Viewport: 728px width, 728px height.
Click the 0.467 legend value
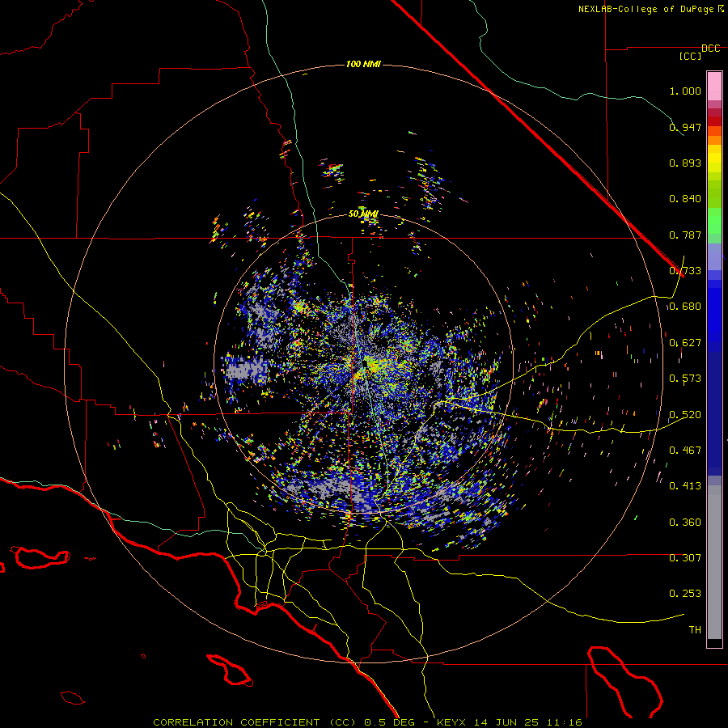click(685, 451)
